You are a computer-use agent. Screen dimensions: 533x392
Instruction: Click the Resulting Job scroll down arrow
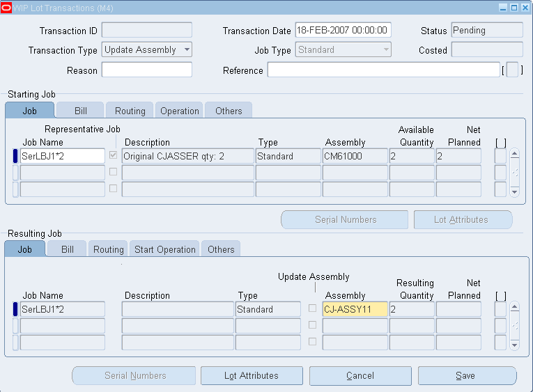point(515,345)
